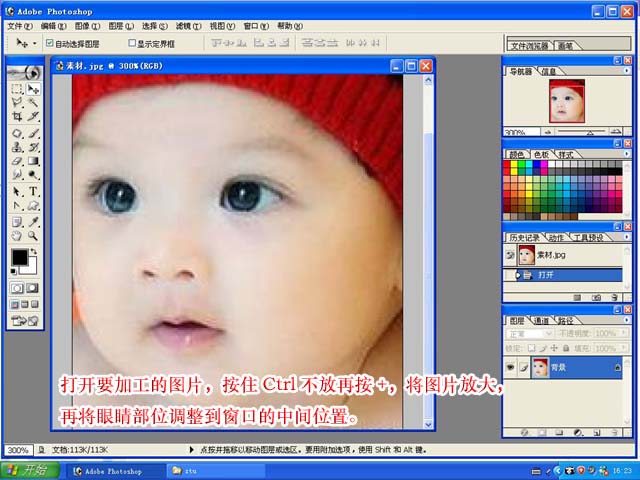Check the 显示定界框 checkbox

coord(132,43)
